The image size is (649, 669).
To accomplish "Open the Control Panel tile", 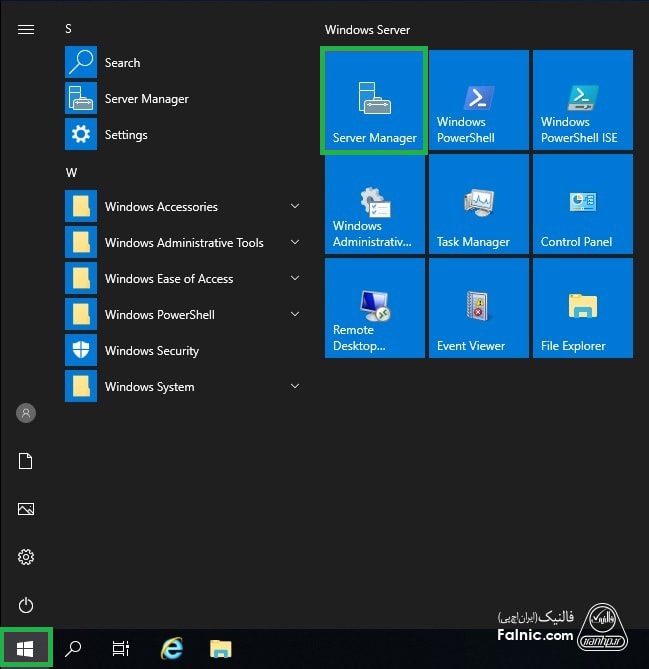I will click(x=582, y=204).
